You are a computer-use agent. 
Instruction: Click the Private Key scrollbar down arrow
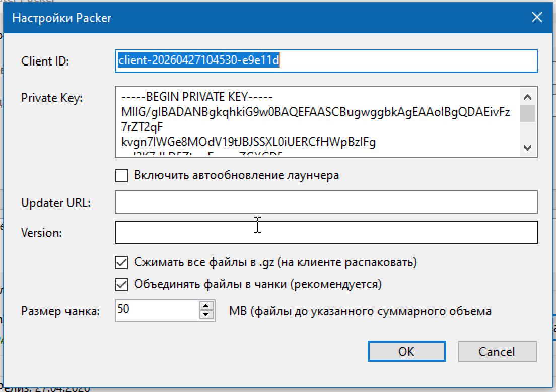(x=527, y=148)
